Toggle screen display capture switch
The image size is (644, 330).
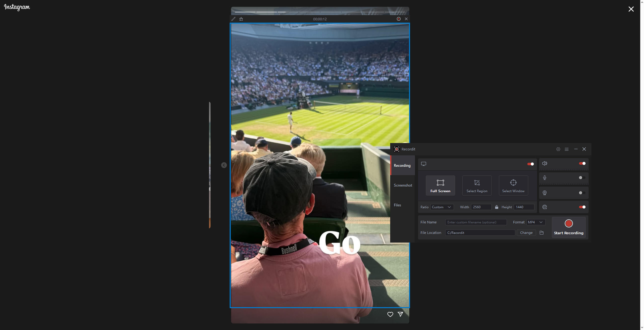[531, 164]
